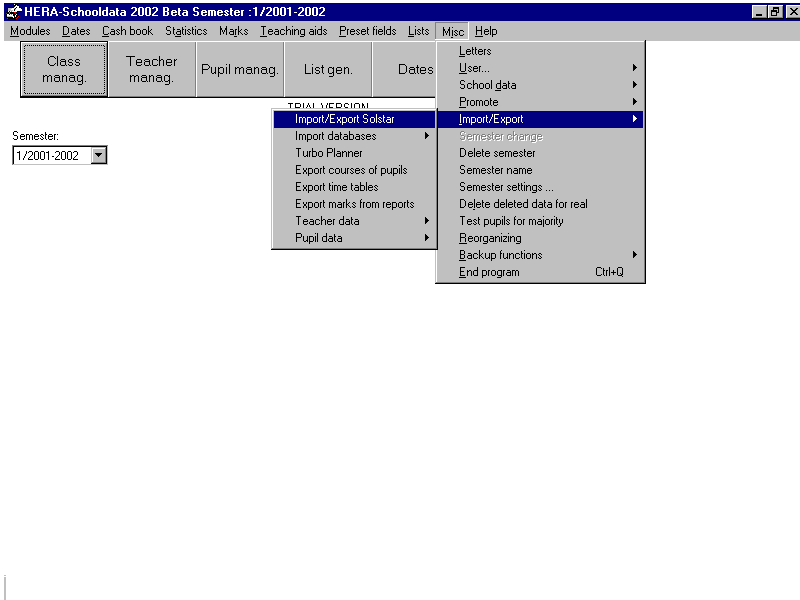The height and width of the screenshot is (600, 800).
Task: Click the Pupil manag. button
Action: pos(240,69)
